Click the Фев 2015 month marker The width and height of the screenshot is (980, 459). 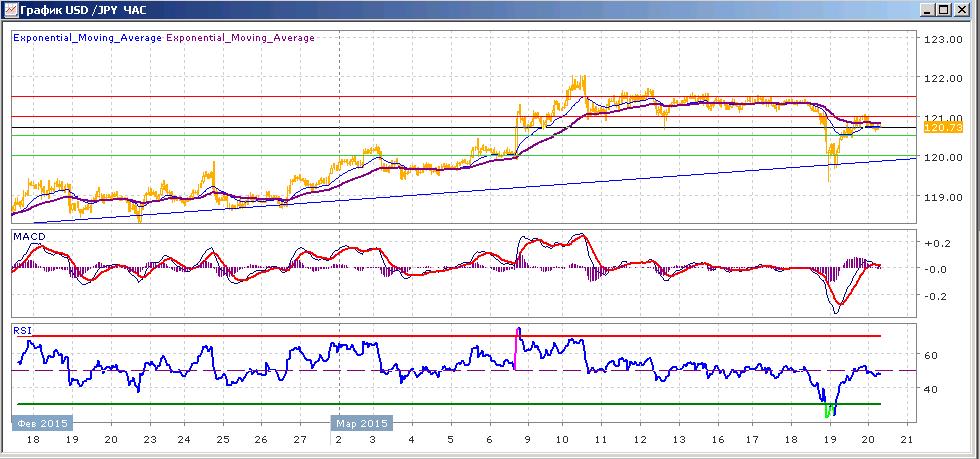coord(42,422)
